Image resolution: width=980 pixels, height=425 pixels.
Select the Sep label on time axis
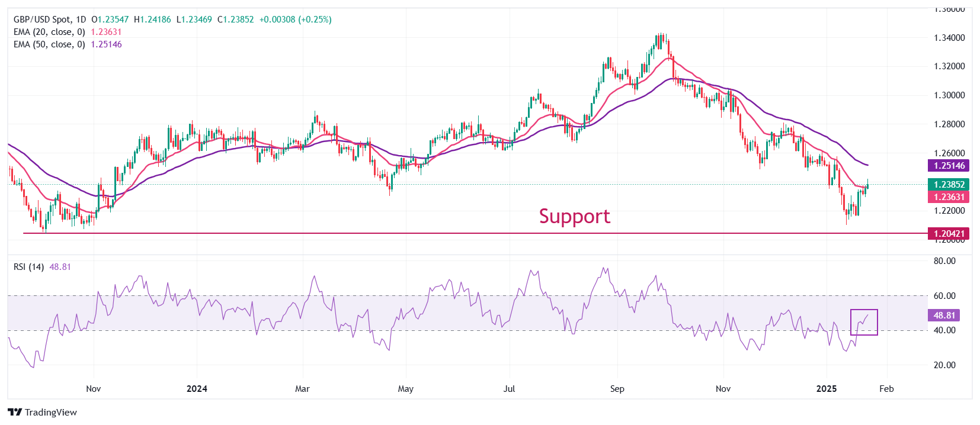[x=617, y=389]
